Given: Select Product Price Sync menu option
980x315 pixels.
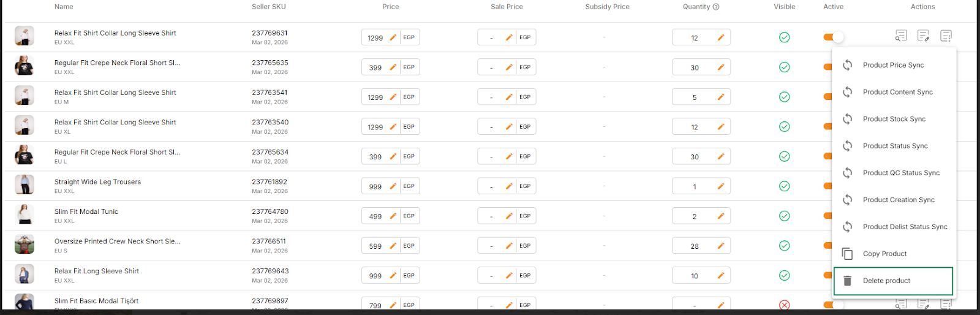Looking at the screenshot, I should (x=893, y=65).
